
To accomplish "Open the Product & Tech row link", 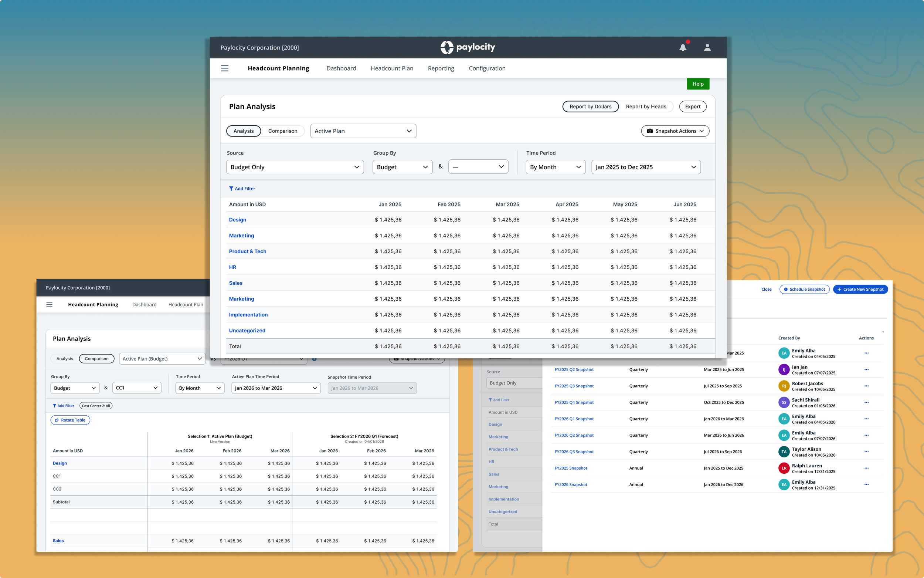I will (248, 251).
